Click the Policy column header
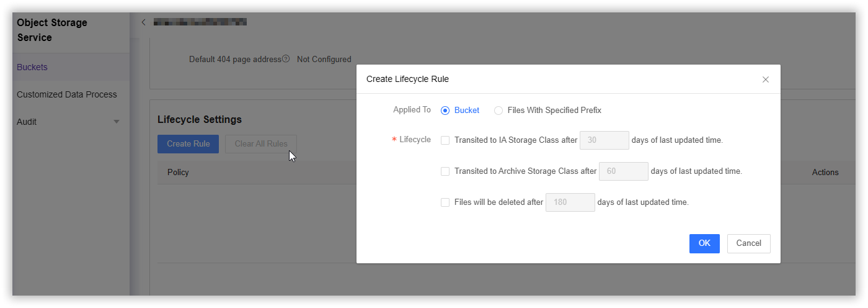This screenshot has height=308, width=868. 178,173
